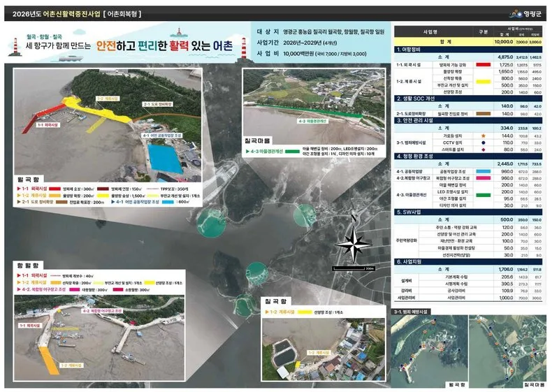Click the '대상지' label in the header
Image resolution: width=559 pixels, height=392 pixels.
point(268,31)
